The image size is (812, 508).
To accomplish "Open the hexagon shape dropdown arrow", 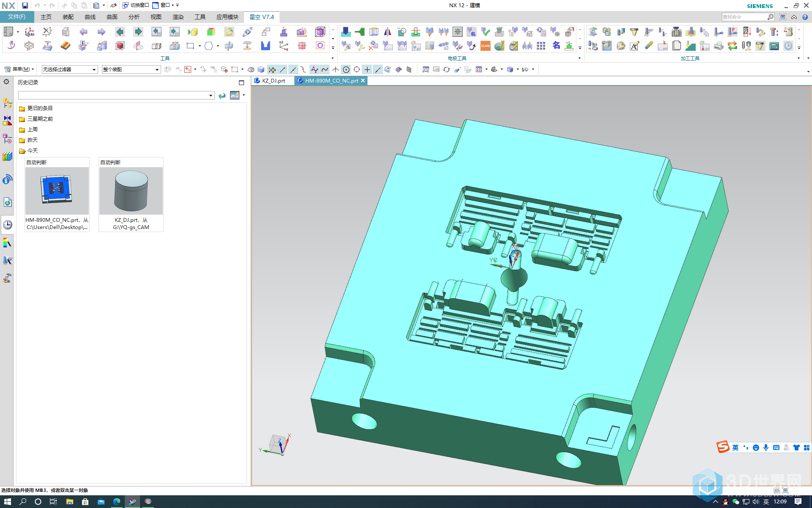I will point(218,46).
